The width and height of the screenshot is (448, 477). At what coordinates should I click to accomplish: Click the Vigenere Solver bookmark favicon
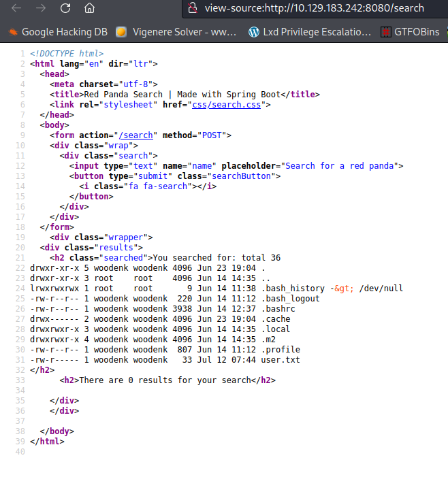(x=121, y=32)
